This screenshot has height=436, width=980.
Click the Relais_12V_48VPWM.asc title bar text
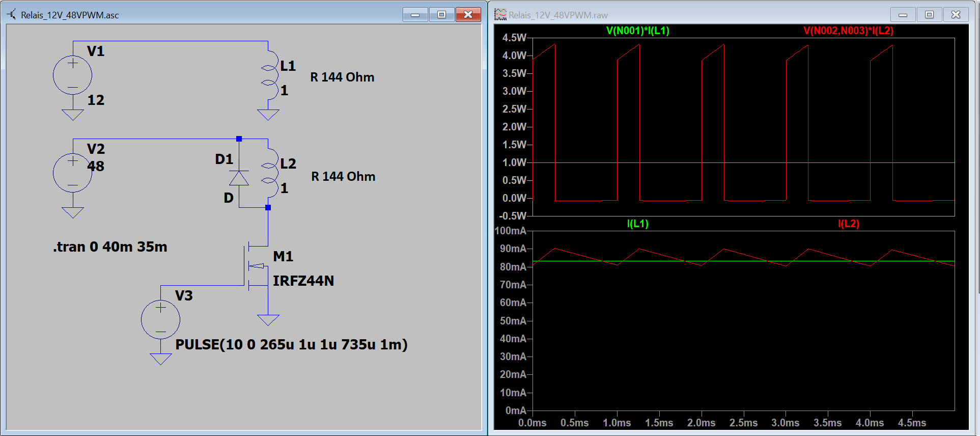pyautogui.click(x=70, y=15)
